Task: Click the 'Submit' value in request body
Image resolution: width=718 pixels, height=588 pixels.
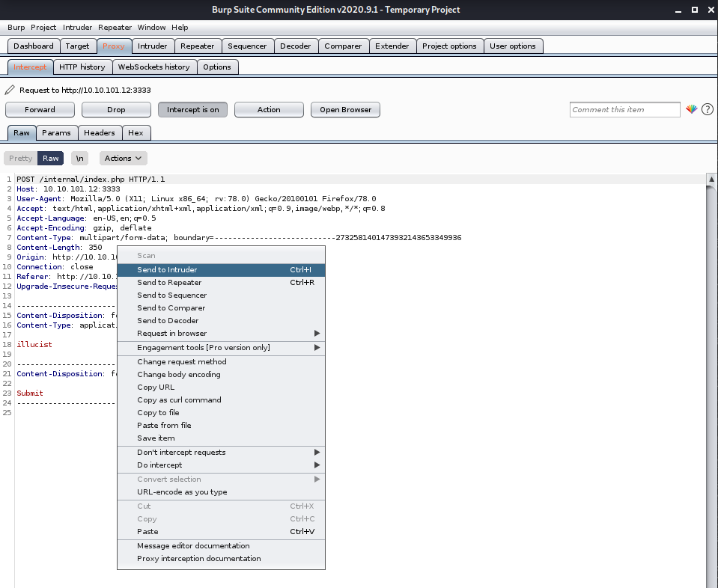Action: click(x=30, y=393)
